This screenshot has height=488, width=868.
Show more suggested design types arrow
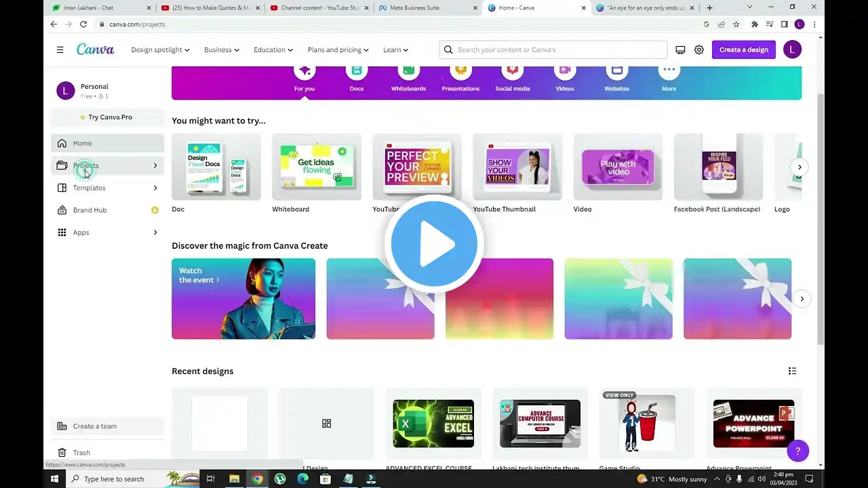(x=800, y=167)
